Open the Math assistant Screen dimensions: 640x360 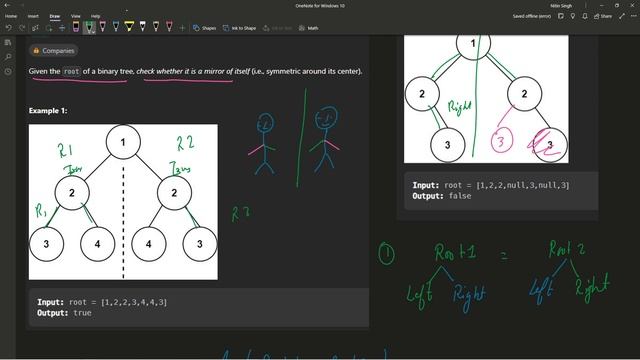point(308,28)
